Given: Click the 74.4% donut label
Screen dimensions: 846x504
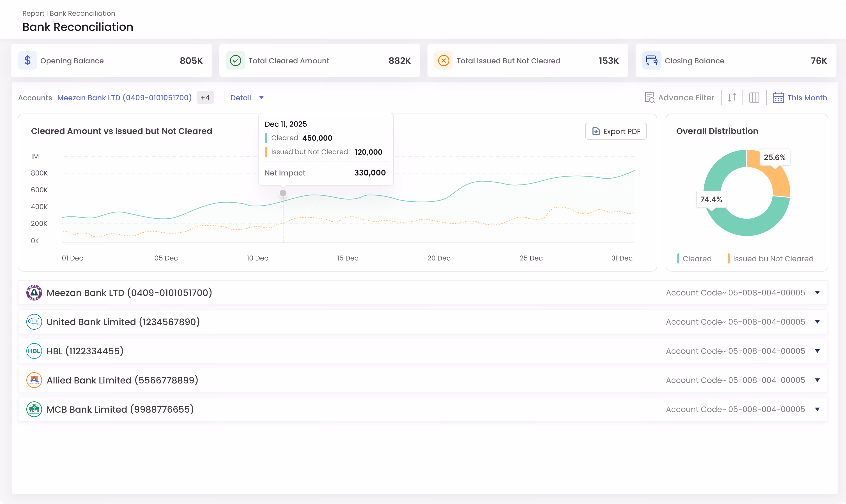Looking at the screenshot, I should coord(711,199).
